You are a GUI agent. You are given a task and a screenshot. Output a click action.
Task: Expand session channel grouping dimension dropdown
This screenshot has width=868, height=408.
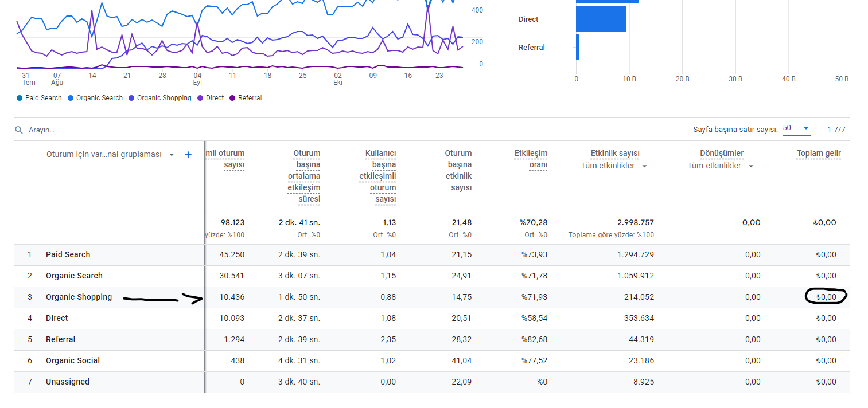point(172,155)
